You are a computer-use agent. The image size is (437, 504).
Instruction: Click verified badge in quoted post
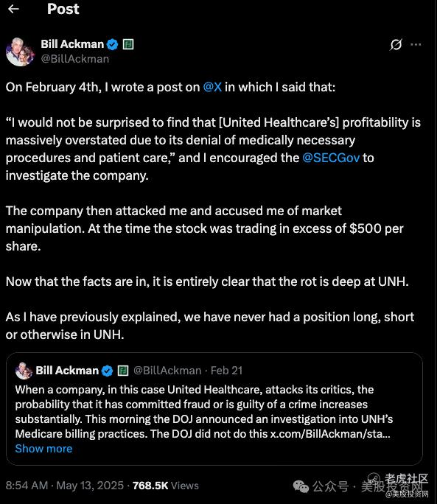107,371
